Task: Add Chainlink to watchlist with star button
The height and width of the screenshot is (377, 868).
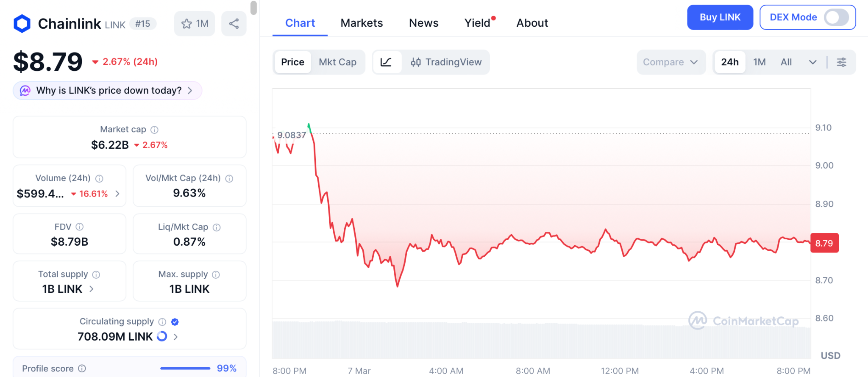Action: click(195, 24)
